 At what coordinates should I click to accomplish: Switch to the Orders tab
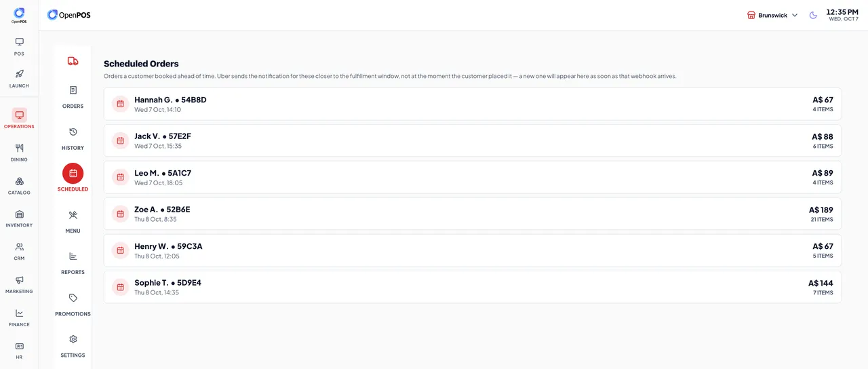pos(73,96)
